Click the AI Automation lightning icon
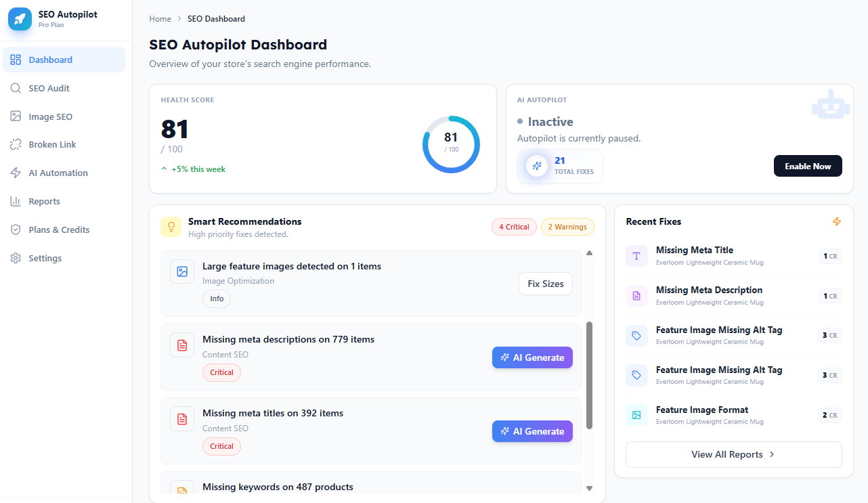 coord(16,173)
